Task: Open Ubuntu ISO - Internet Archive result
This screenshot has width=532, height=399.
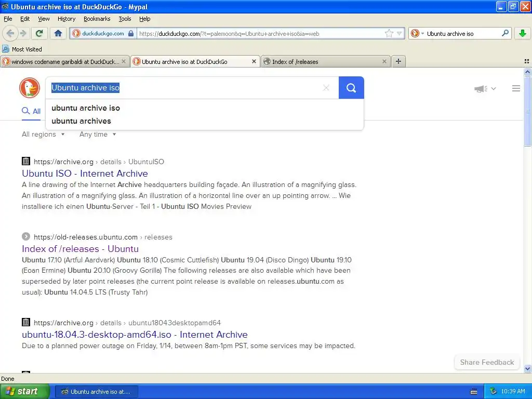Action: click(85, 174)
